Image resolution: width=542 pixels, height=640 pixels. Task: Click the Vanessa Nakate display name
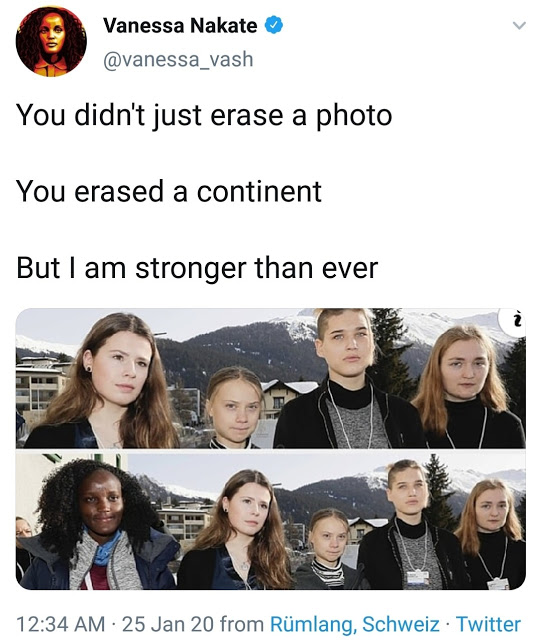point(180,26)
